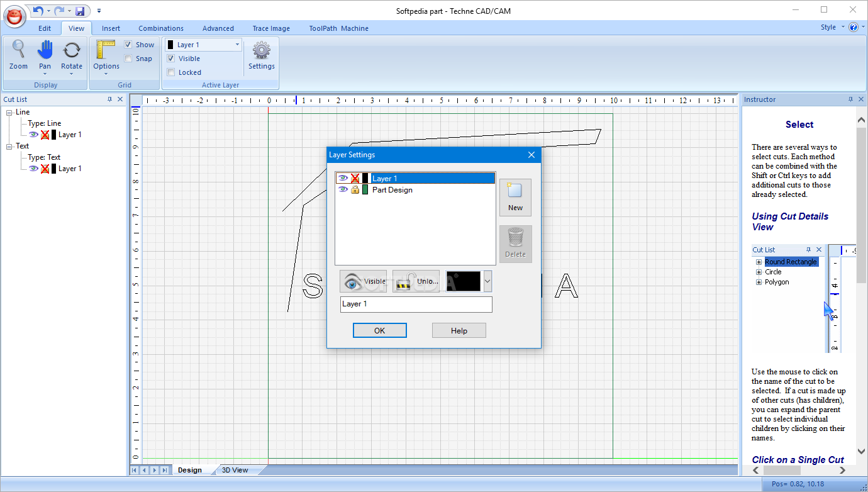Image resolution: width=868 pixels, height=492 pixels.
Task: Click green color swatch on Part Design row
Action: [365, 189]
